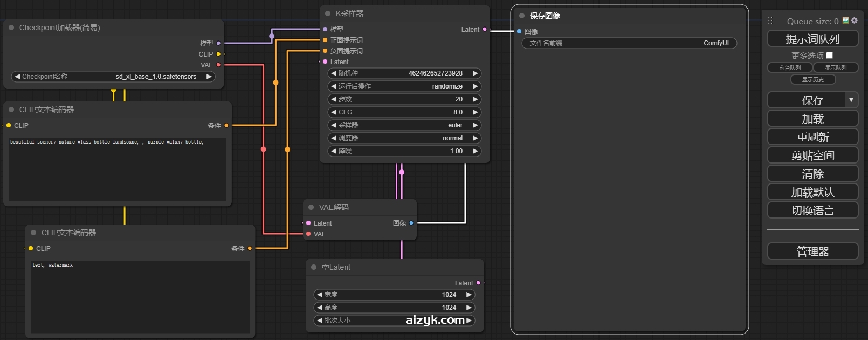Enable the 更多选项 checkbox

pos(829,55)
